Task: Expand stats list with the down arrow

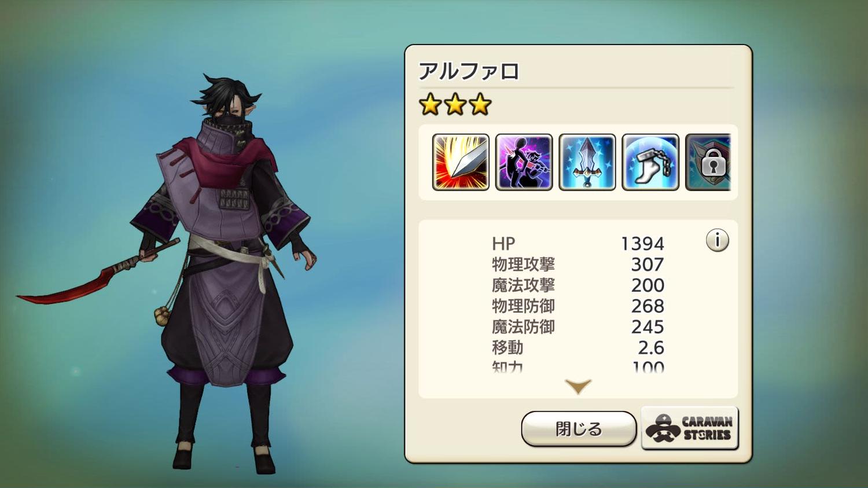Action: pos(578,387)
